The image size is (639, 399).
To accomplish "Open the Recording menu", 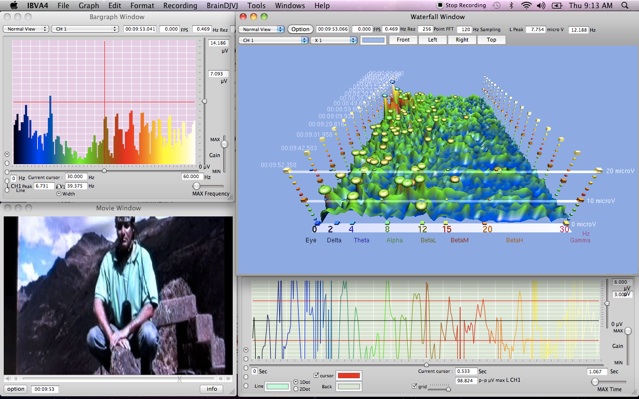I will [180, 5].
